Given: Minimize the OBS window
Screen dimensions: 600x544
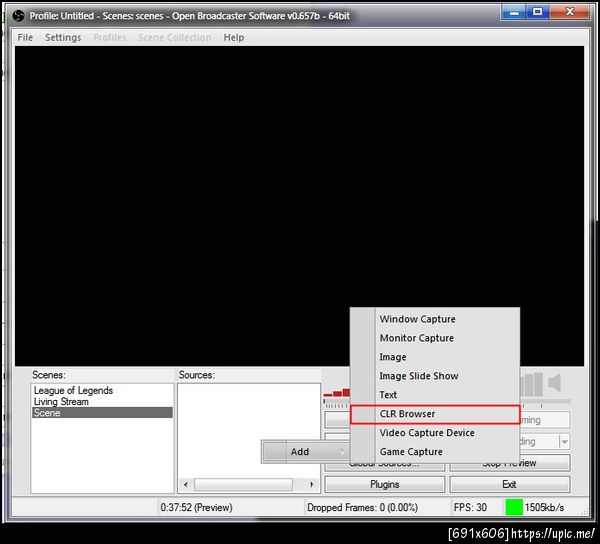Looking at the screenshot, I should (514, 13).
